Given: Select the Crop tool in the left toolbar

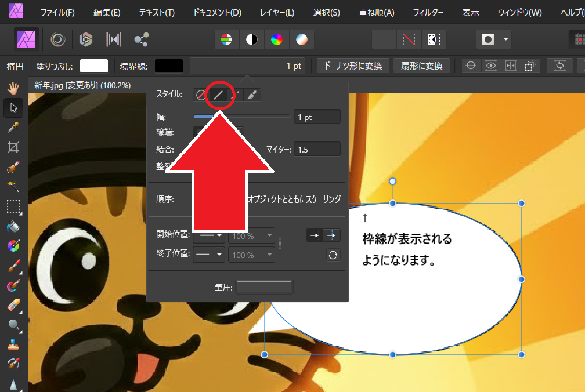Looking at the screenshot, I should [13, 146].
